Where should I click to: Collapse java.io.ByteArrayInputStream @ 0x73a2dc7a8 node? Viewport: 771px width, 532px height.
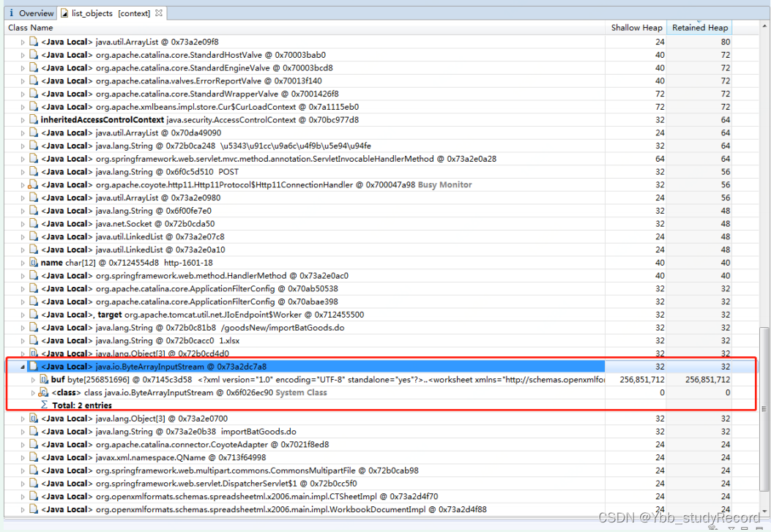[x=23, y=367]
